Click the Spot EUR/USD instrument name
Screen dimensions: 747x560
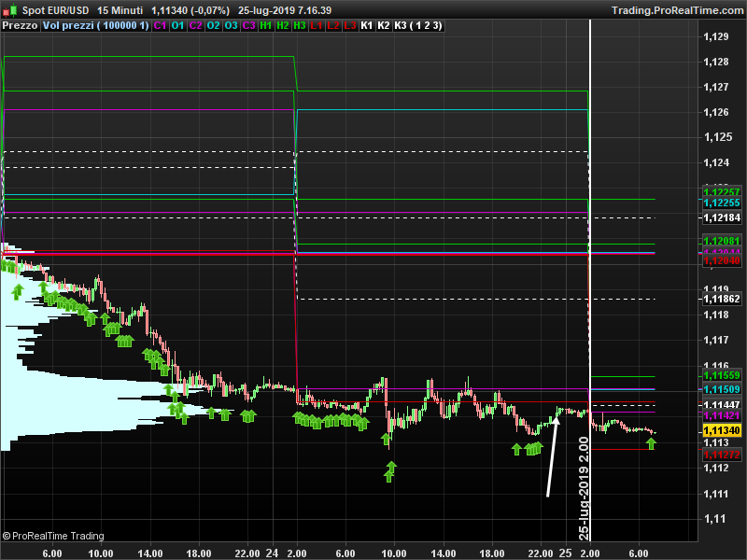55,10
